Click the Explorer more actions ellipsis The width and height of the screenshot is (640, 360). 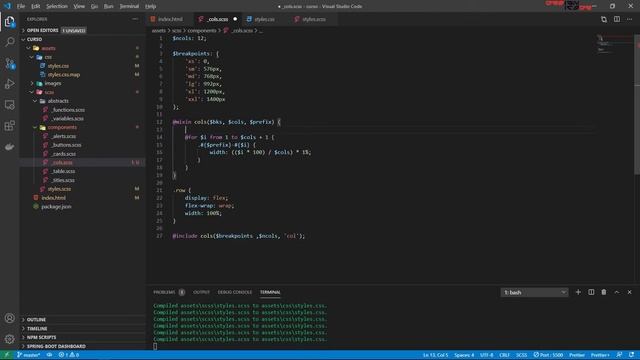click(x=135, y=19)
